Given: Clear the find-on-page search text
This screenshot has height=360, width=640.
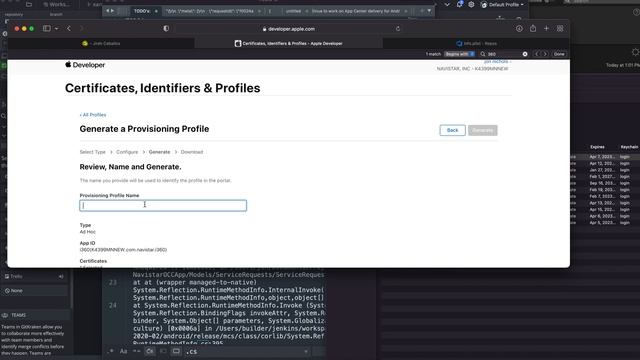Looking at the screenshot, I should [x=525, y=54].
